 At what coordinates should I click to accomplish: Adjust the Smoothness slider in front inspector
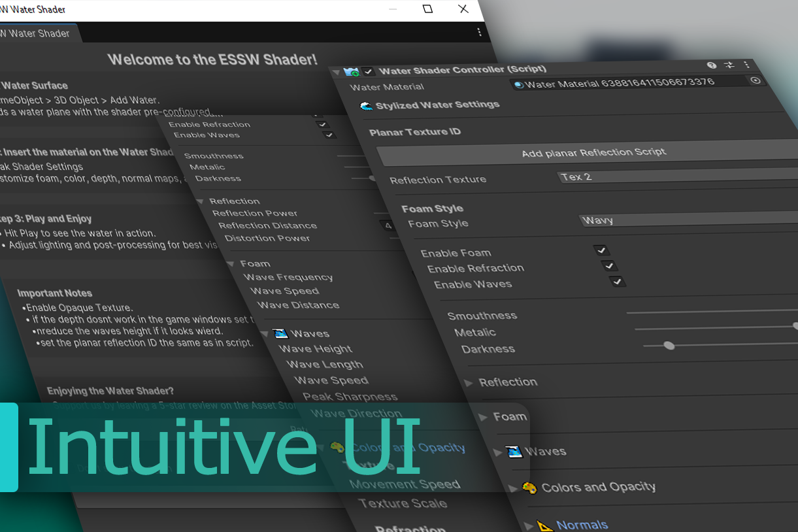click(712, 311)
